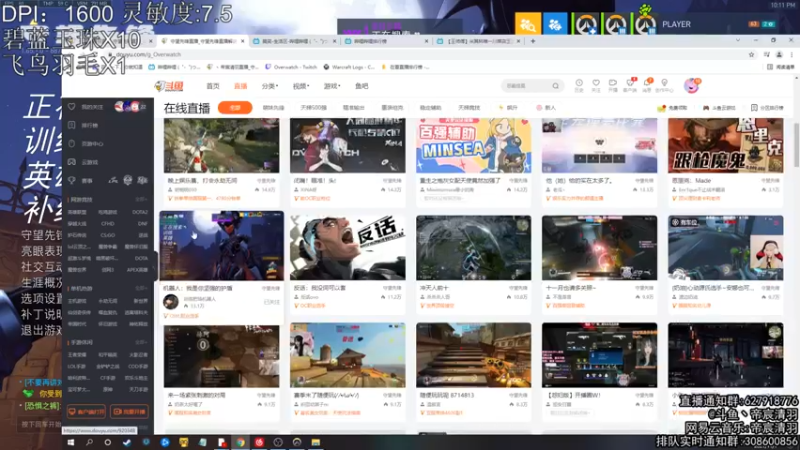Expand the 分类 dropdown menu

(x=269, y=86)
